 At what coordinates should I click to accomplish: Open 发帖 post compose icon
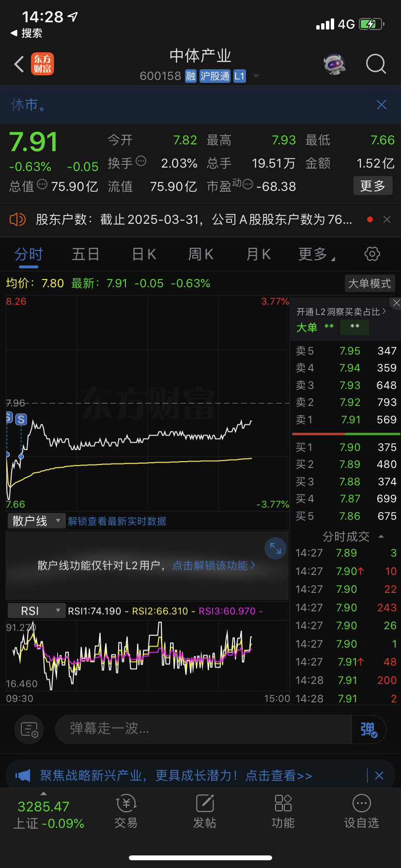204,812
